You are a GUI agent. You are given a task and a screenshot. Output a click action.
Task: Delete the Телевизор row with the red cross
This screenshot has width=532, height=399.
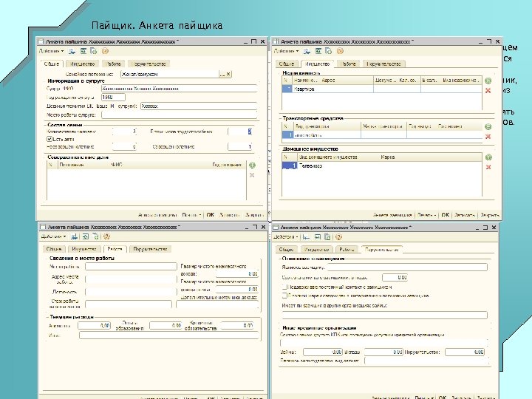[x=488, y=167]
